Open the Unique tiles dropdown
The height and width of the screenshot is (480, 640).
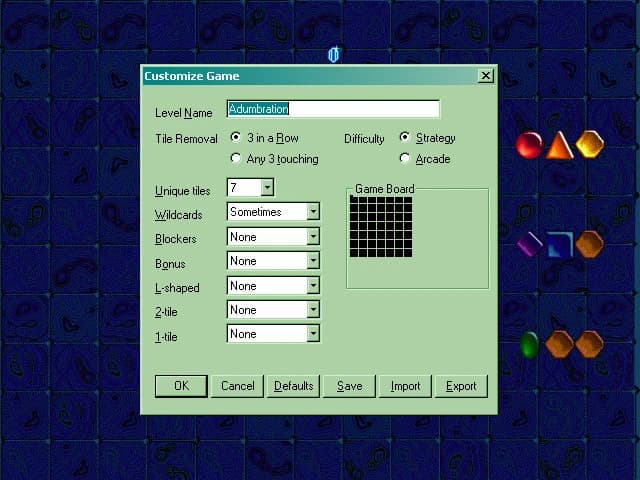pos(267,188)
